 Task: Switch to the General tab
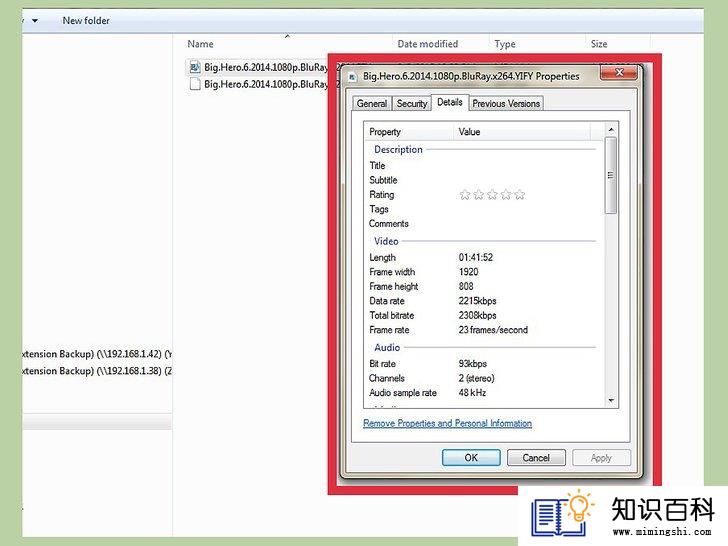[x=371, y=104]
